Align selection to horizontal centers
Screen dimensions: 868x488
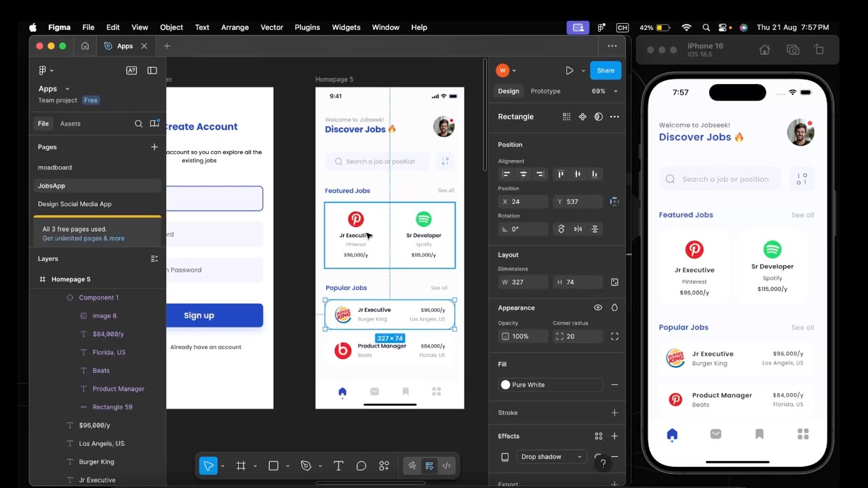click(x=523, y=174)
